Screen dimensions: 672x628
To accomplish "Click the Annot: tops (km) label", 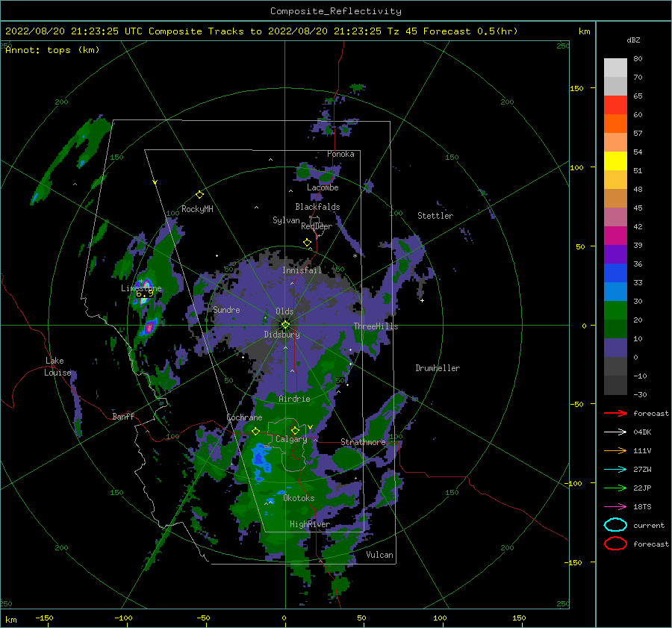I will (52, 50).
